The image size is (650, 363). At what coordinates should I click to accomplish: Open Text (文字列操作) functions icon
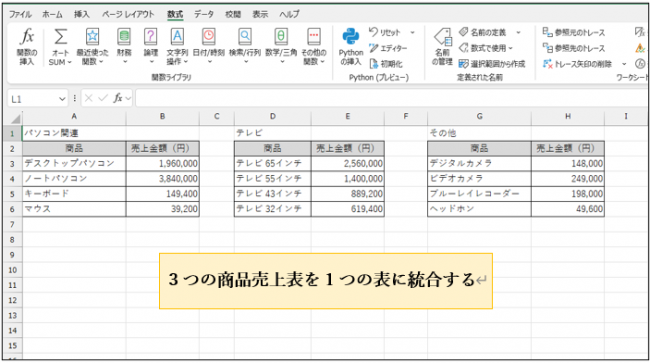click(177, 37)
